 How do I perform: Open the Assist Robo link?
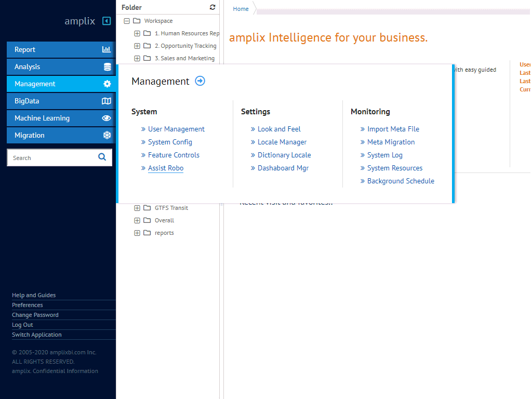pos(166,168)
